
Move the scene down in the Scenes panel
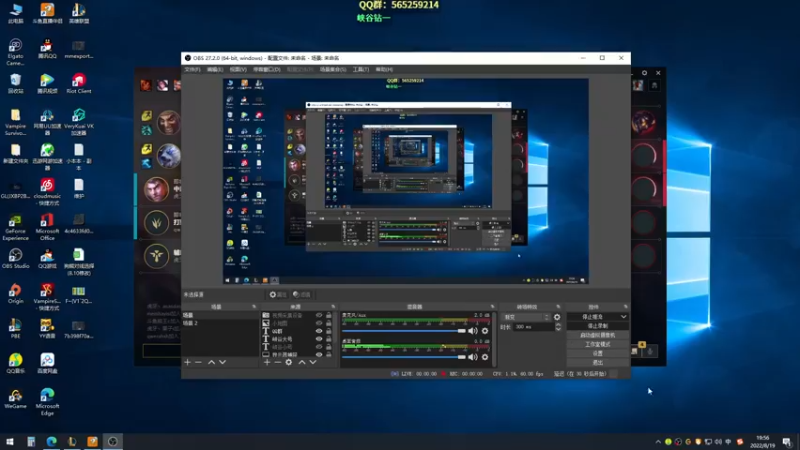point(222,362)
